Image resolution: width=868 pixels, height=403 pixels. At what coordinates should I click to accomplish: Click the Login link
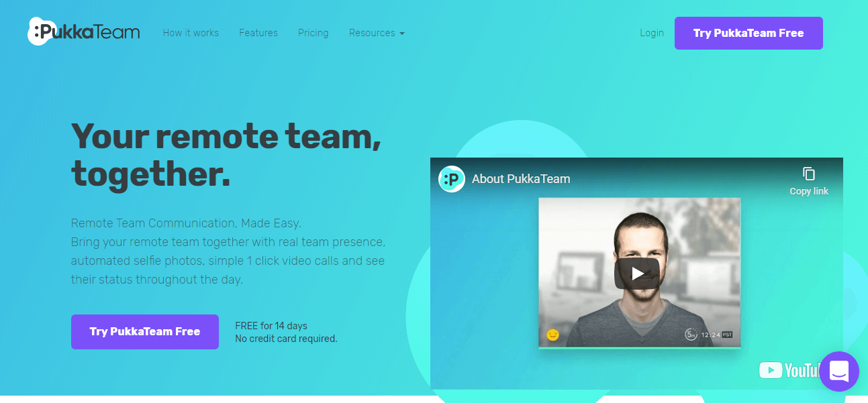pos(652,33)
